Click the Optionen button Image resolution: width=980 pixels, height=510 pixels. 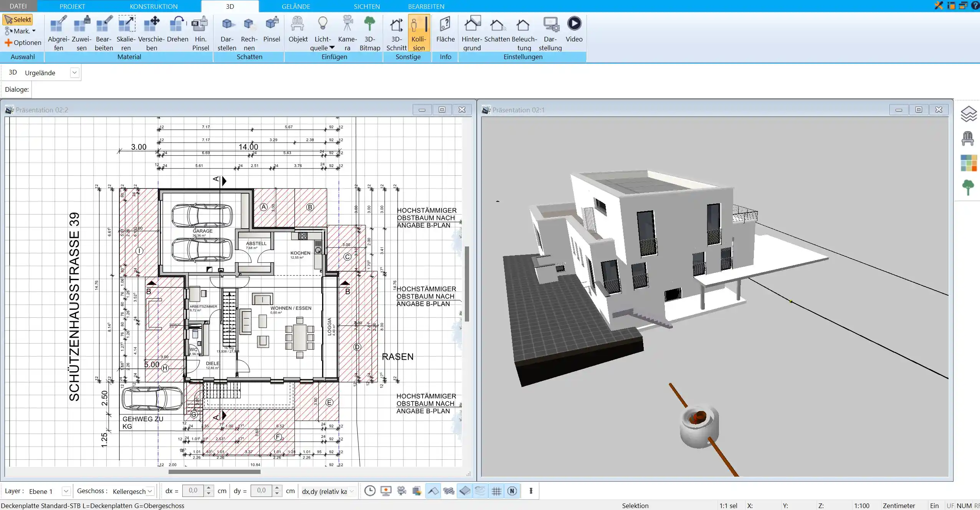23,42
